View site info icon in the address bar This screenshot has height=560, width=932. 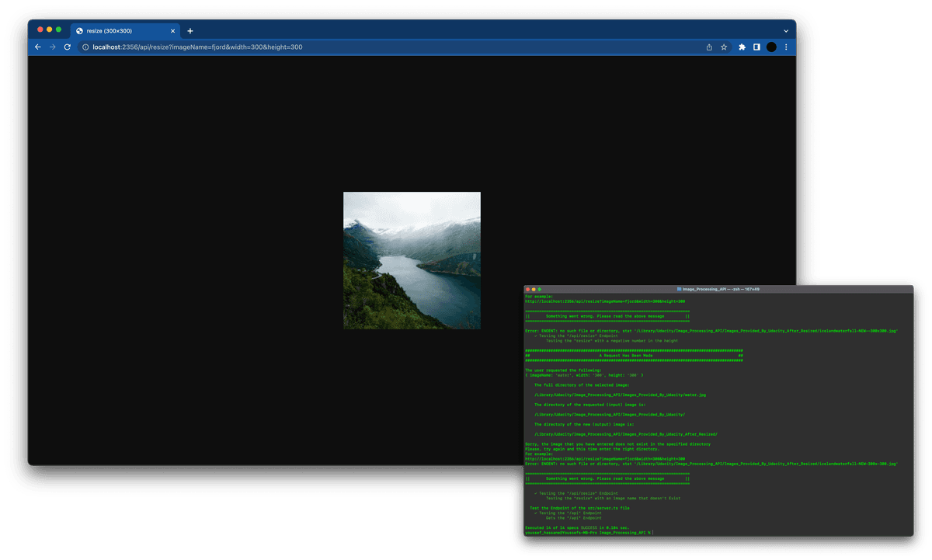click(x=84, y=47)
